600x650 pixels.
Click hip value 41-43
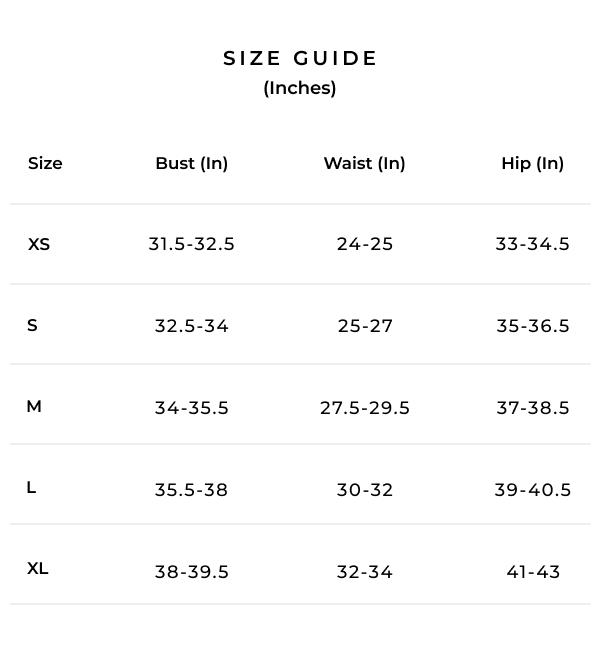coord(533,572)
